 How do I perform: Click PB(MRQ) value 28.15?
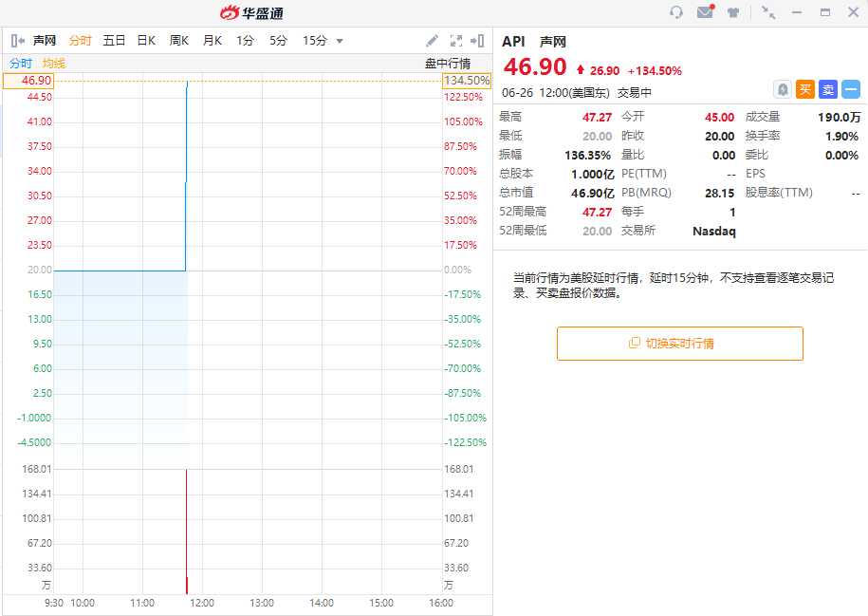(x=719, y=194)
